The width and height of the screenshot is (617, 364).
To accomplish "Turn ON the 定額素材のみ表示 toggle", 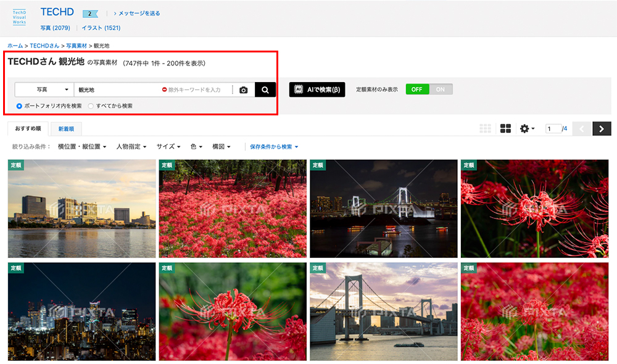I will tap(439, 89).
